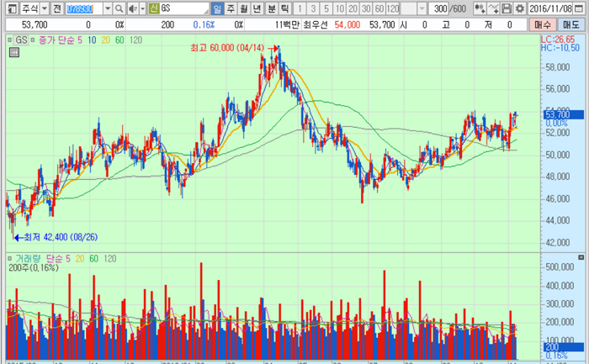Image resolution: width=589 pixels, height=364 pixels.
Task: Toggle the daily (일) chart period
Action: pyautogui.click(x=217, y=8)
